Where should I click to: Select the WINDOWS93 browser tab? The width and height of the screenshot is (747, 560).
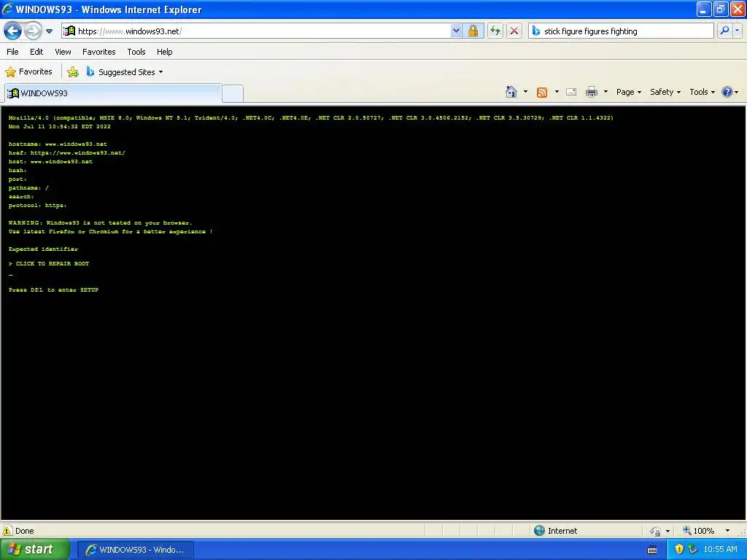tap(113, 93)
